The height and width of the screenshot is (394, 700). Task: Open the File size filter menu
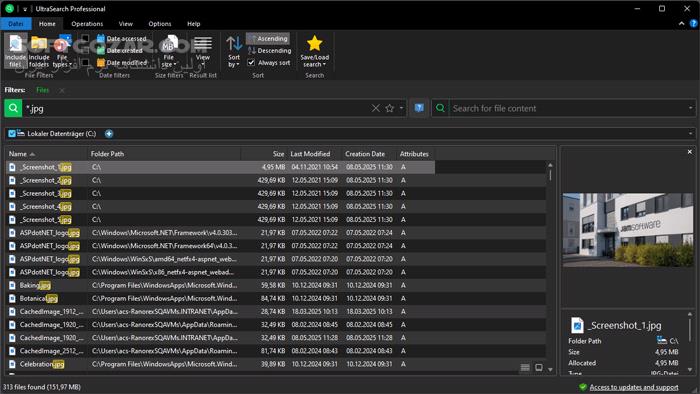168,51
